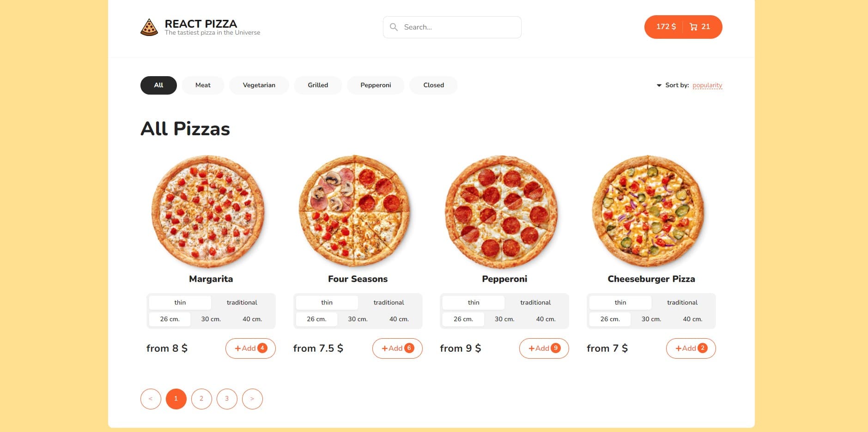The height and width of the screenshot is (432, 868).
Task: Open the popularity sort option
Action: click(x=707, y=85)
